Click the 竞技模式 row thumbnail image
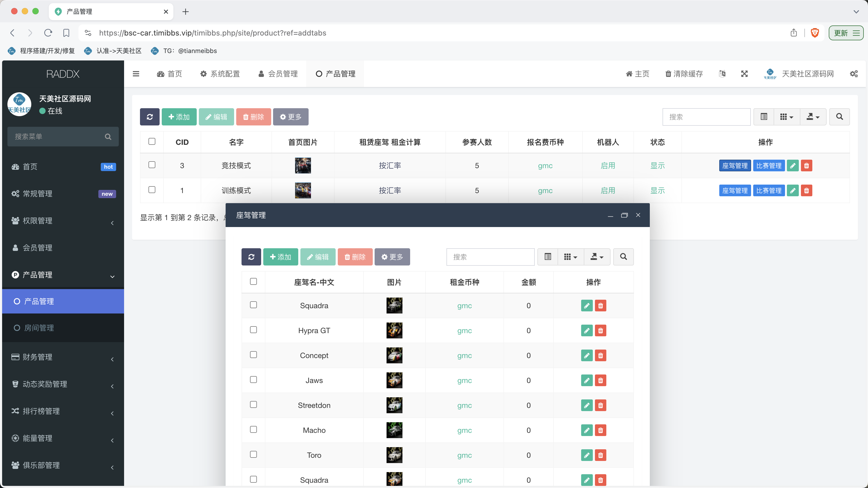 tap(303, 165)
